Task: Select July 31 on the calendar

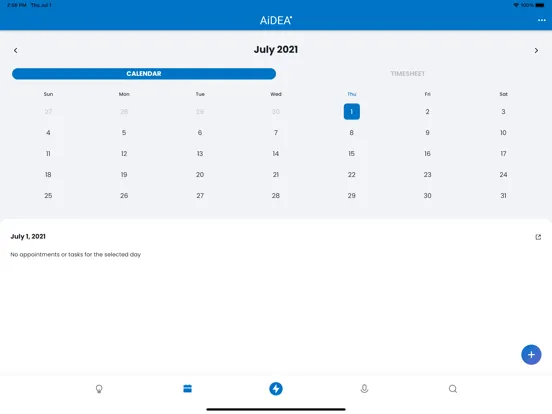Action: click(503, 195)
